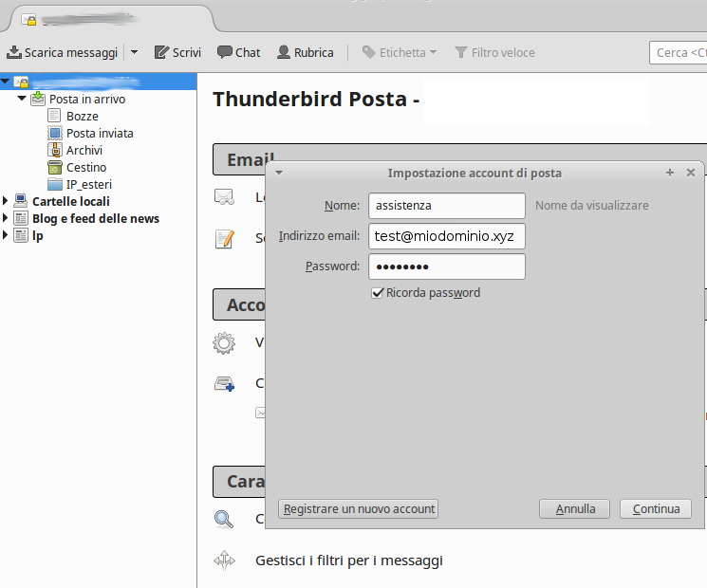Screen dimensions: 707x588
Task: Open Rubrica address book
Action: click(305, 52)
